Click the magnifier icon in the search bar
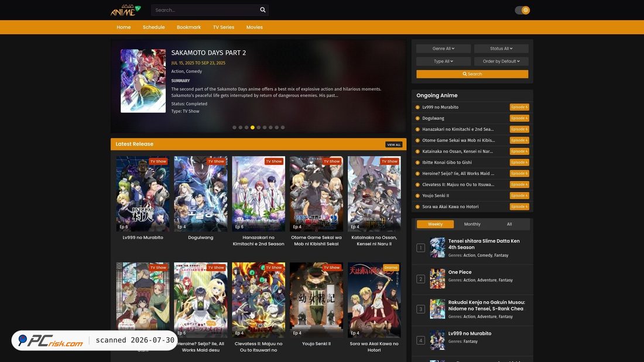644x362 pixels. [x=263, y=10]
